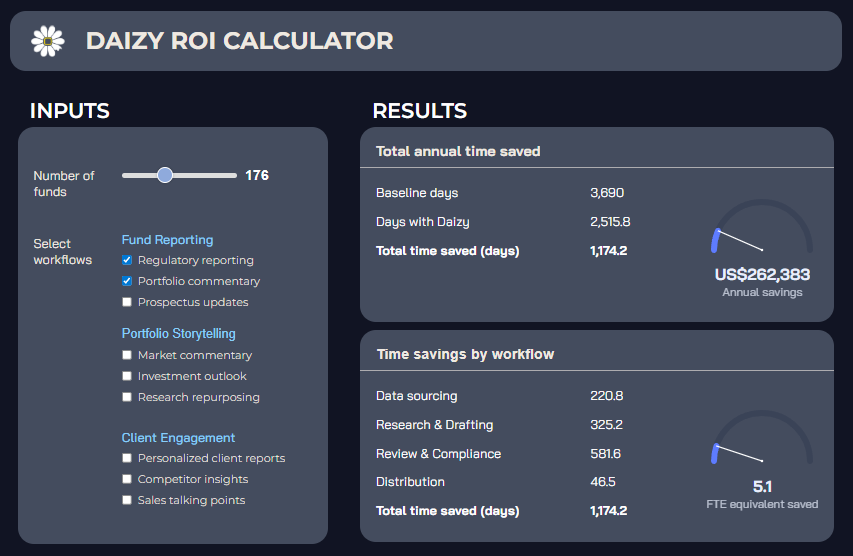Click the Days with Daizy value 2,515.8
The height and width of the screenshot is (556, 853).
click(x=610, y=221)
